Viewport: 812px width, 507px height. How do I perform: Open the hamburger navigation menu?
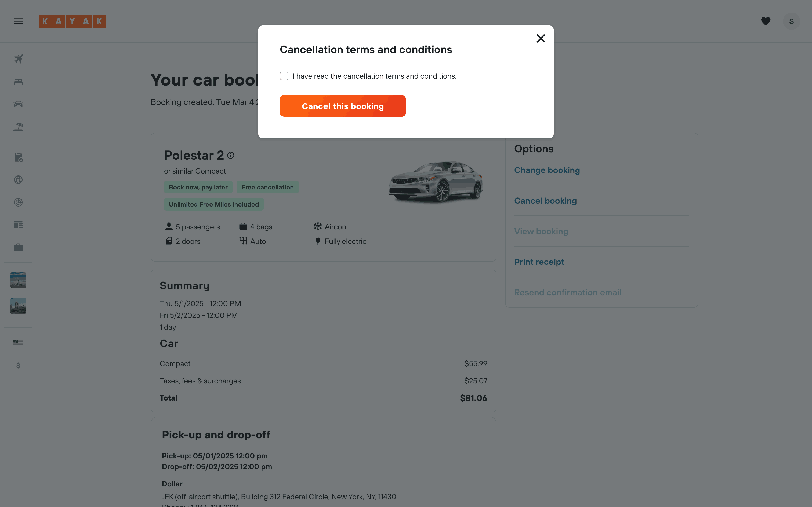point(18,21)
